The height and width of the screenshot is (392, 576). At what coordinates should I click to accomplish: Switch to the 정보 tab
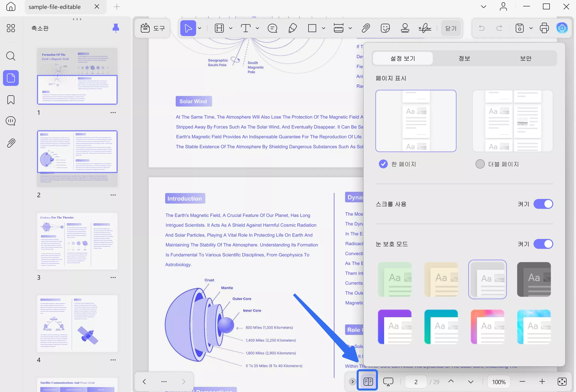[464, 59]
